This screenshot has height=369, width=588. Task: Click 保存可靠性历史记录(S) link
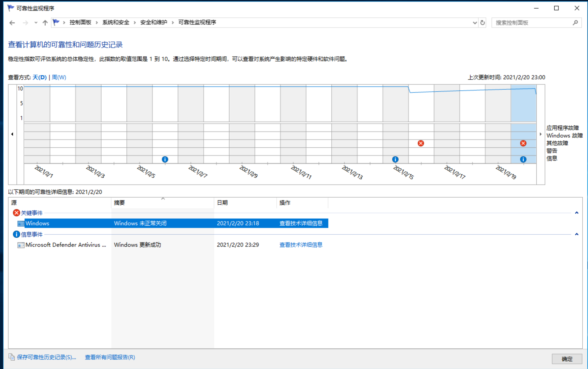point(46,357)
